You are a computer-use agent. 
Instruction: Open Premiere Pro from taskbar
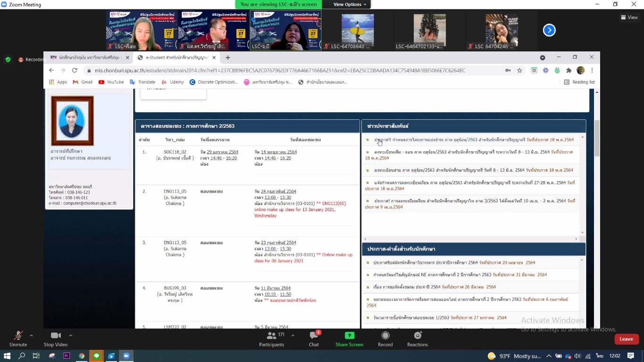click(x=67, y=356)
